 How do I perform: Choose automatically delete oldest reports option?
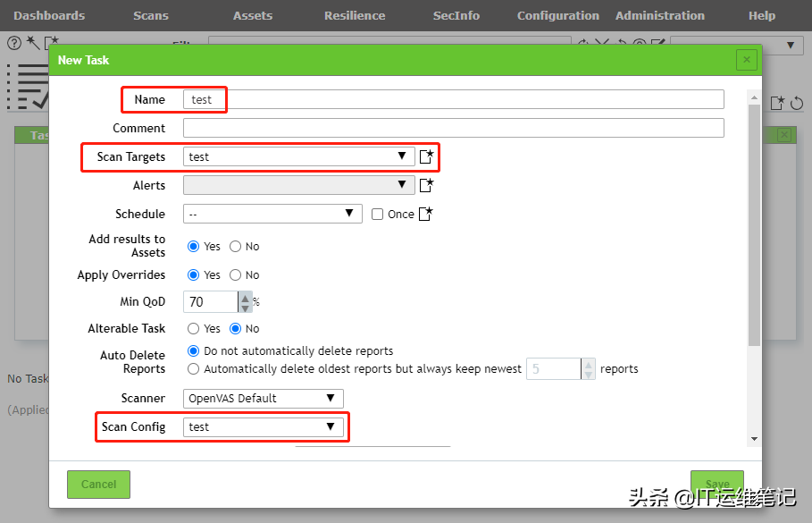(193, 368)
